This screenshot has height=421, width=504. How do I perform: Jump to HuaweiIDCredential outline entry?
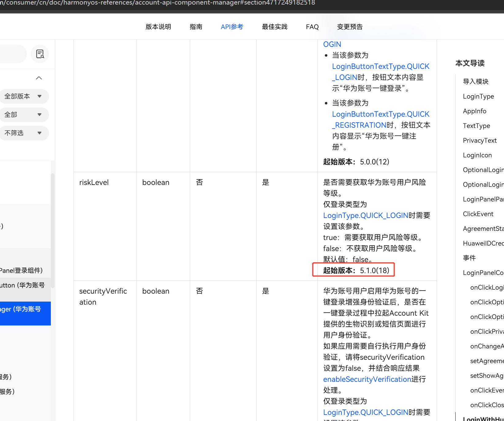(x=483, y=243)
